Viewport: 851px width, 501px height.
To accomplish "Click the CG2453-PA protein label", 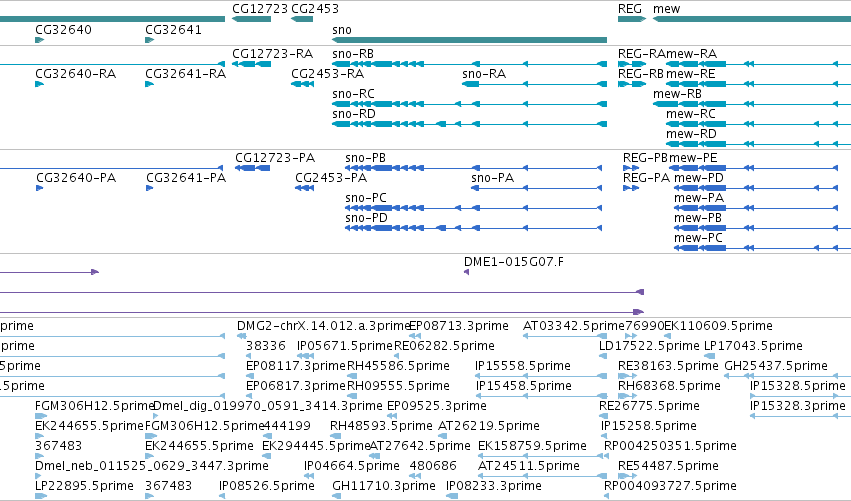I will 331,178.
